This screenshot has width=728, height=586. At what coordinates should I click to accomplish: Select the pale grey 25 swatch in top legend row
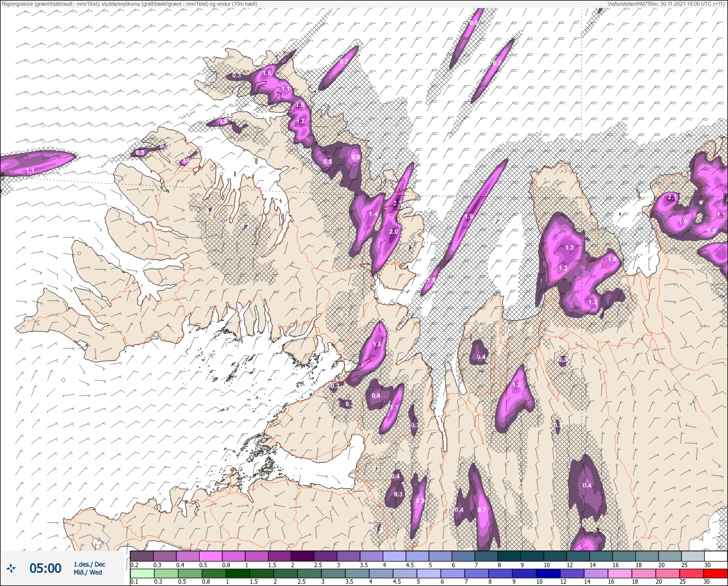click(693, 556)
